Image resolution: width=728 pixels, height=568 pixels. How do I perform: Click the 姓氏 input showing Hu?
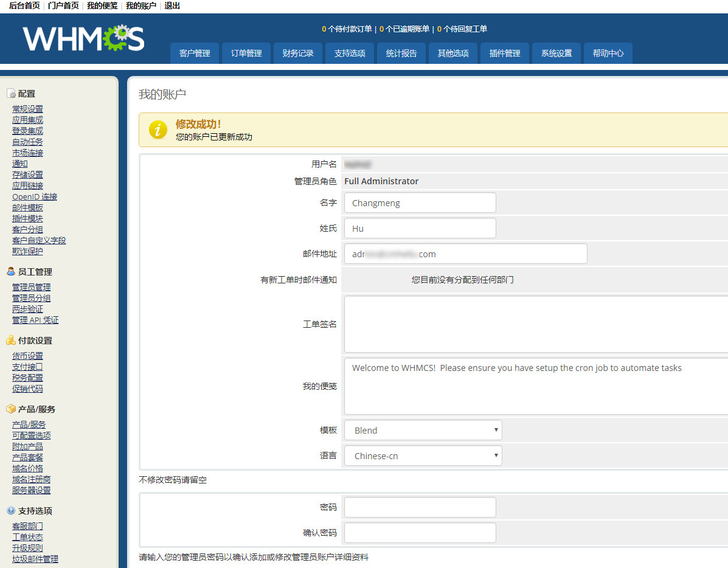(420, 228)
